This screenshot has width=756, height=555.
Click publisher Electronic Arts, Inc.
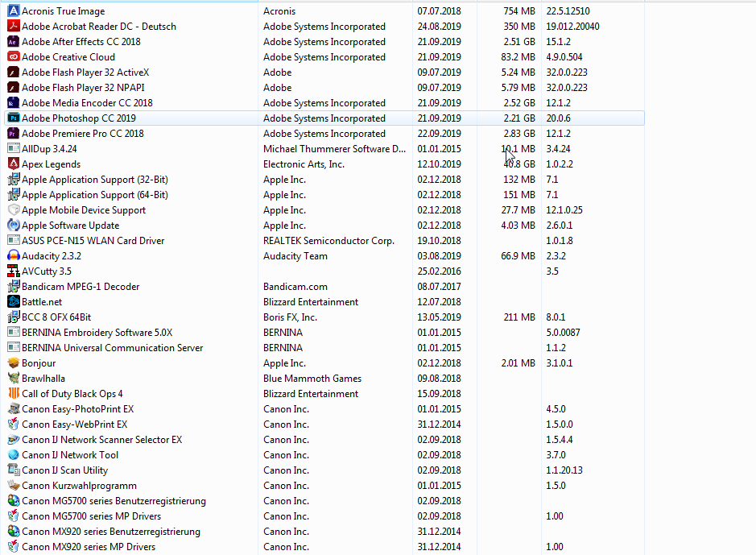(304, 164)
